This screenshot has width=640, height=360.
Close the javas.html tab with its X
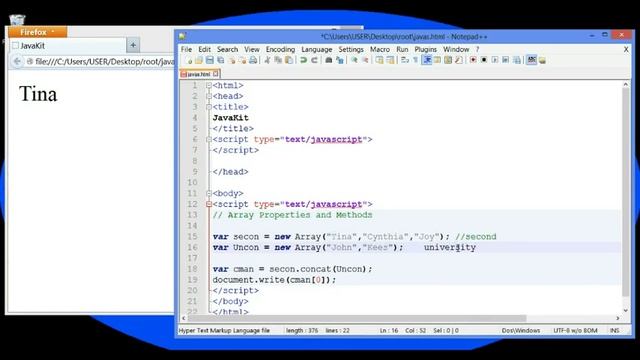pos(216,74)
